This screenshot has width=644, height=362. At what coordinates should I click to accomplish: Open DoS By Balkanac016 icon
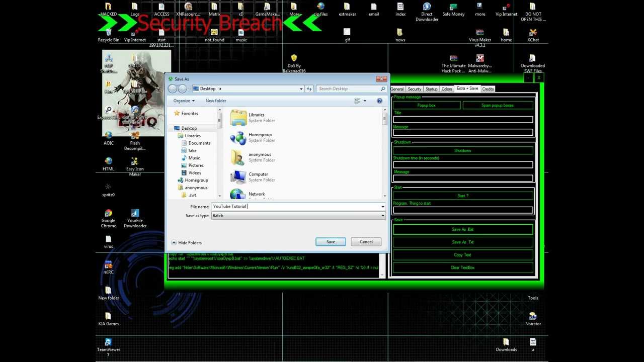pyautogui.click(x=294, y=63)
